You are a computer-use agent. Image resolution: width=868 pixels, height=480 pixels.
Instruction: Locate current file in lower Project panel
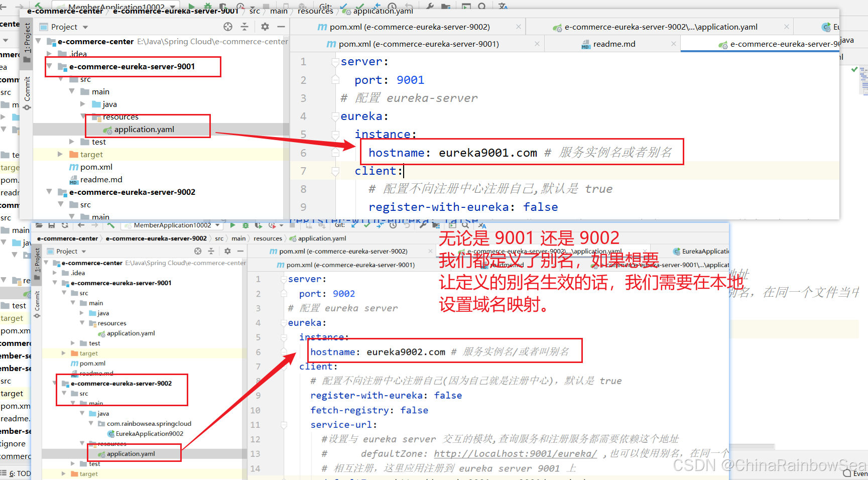pyautogui.click(x=198, y=251)
